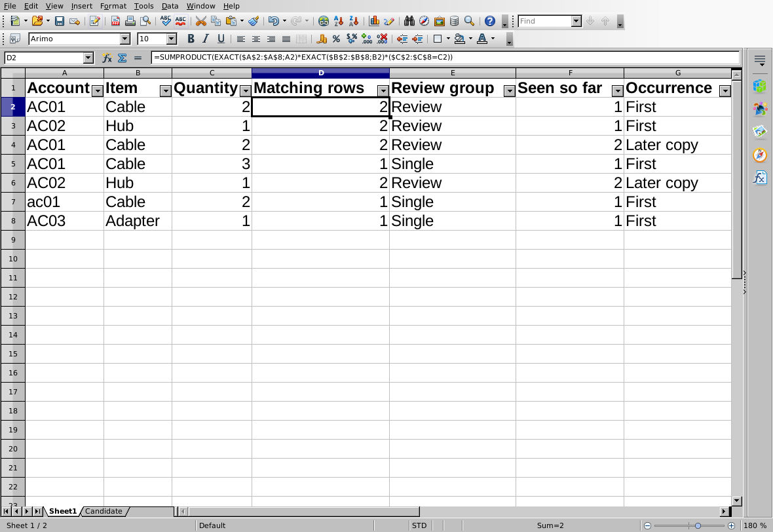Open sidebar Styles and Formatting panel
This screenshot has height=532, width=773.
pyautogui.click(x=760, y=109)
